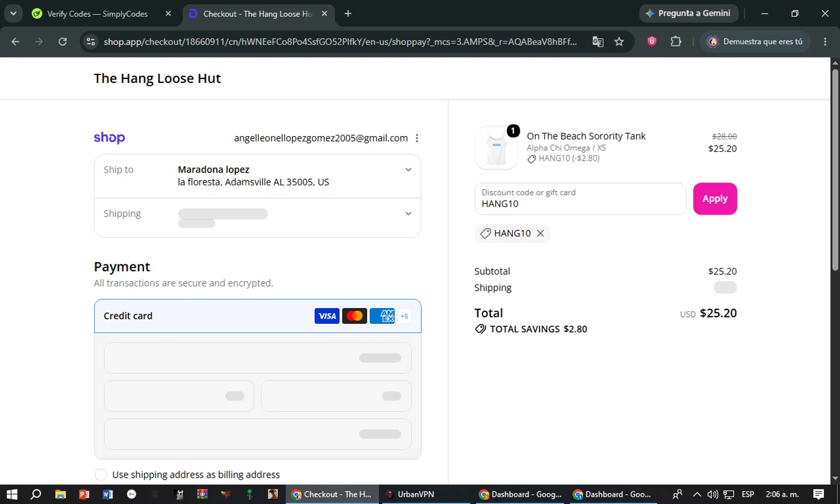Image resolution: width=840 pixels, height=504 pixels.
Task: Apply the discount code
Action: (715, 199)
